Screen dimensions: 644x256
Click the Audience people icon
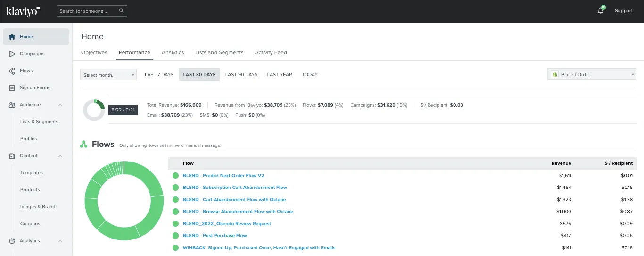(12, 105)
